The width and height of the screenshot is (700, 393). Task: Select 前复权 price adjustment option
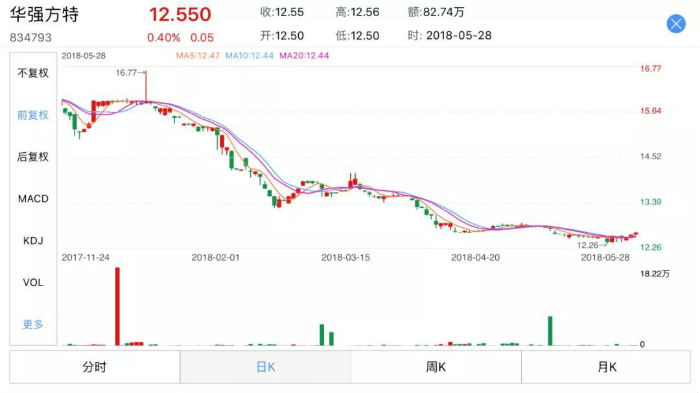pos(33,115)
